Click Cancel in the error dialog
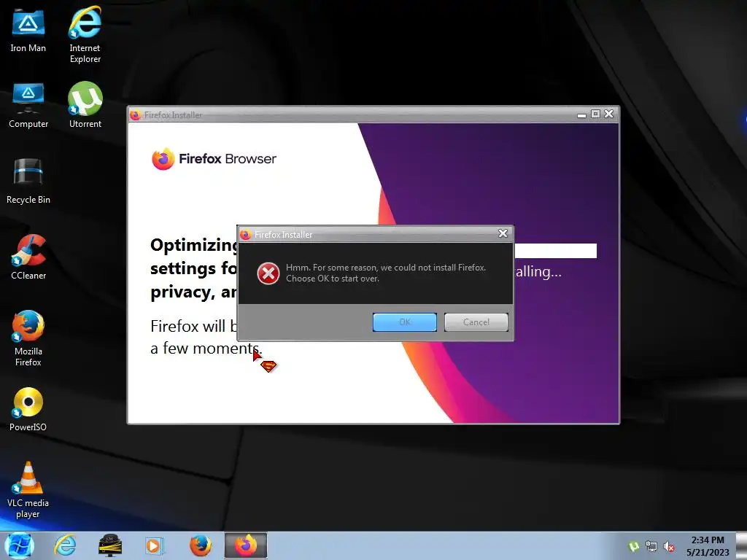The height and width of the screenshot is (560, 747). [x=476, y=322]
